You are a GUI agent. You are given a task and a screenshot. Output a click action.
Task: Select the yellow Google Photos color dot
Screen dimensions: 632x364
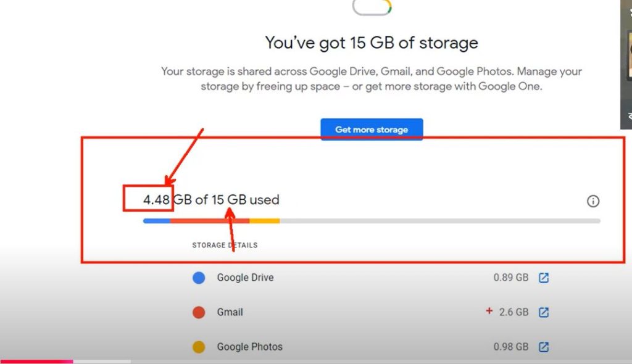199,347
